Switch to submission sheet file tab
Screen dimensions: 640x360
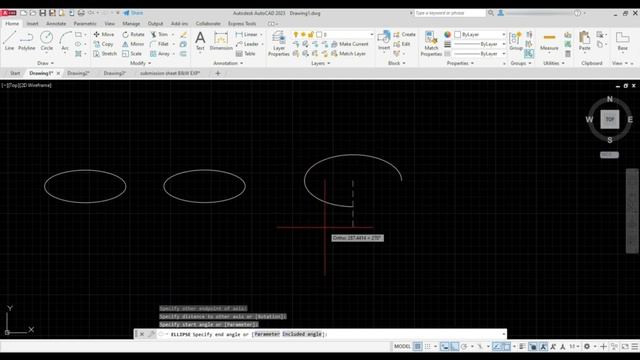pos(170,73)
